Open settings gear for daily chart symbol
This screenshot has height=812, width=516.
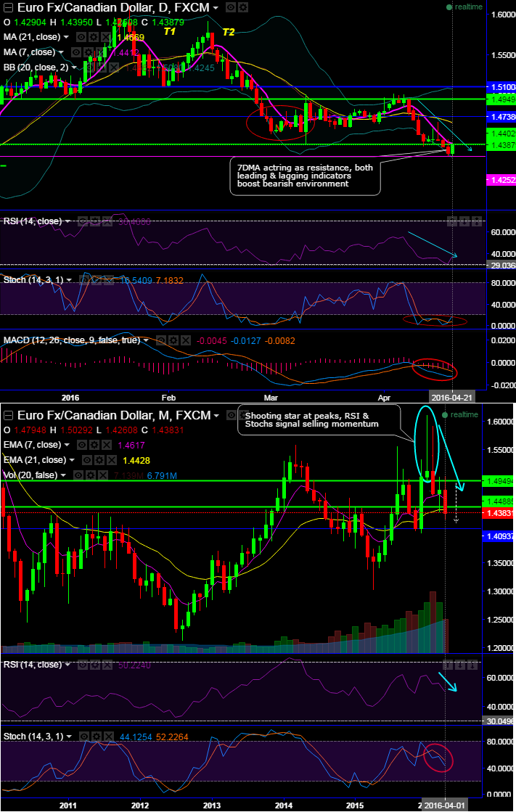[242, 8]
